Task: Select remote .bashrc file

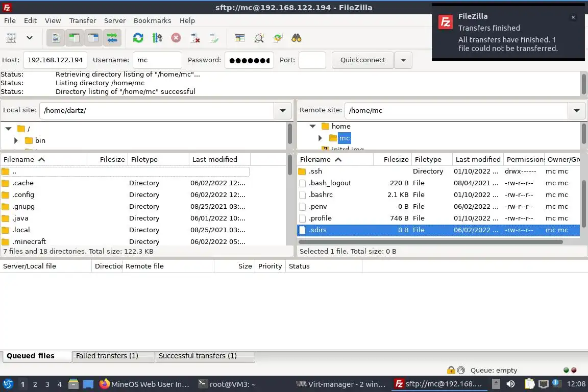Action: 438,194
